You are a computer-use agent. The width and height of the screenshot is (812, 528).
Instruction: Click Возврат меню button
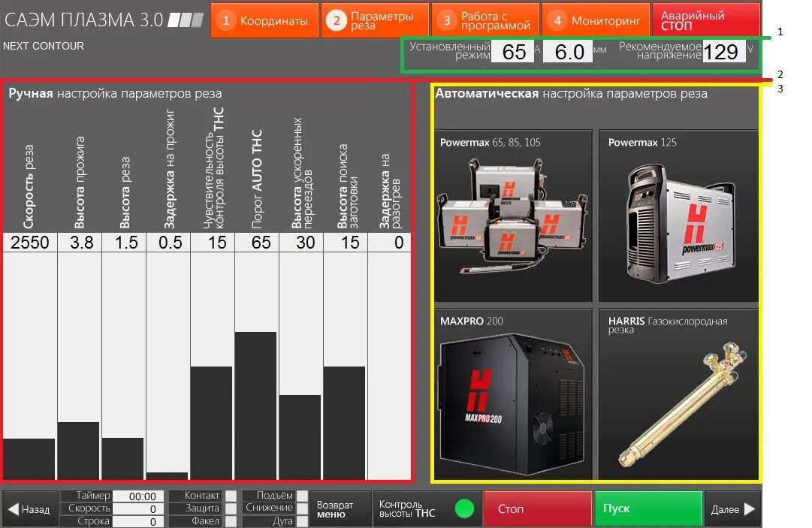[340, 508]
